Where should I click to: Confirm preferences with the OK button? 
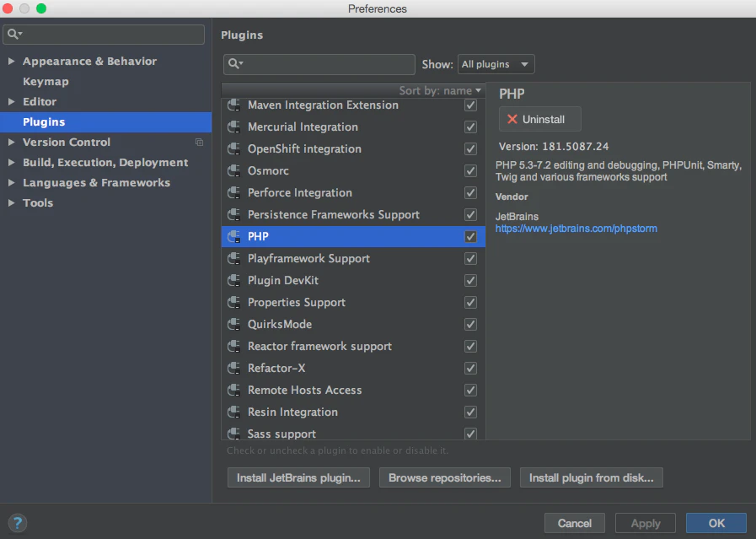point(716,523)
